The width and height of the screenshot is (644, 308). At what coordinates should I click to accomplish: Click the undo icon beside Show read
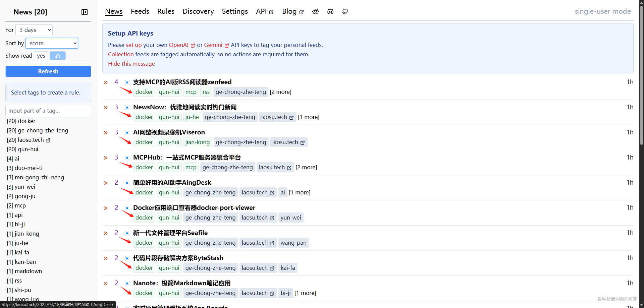(x=58, y=56)
